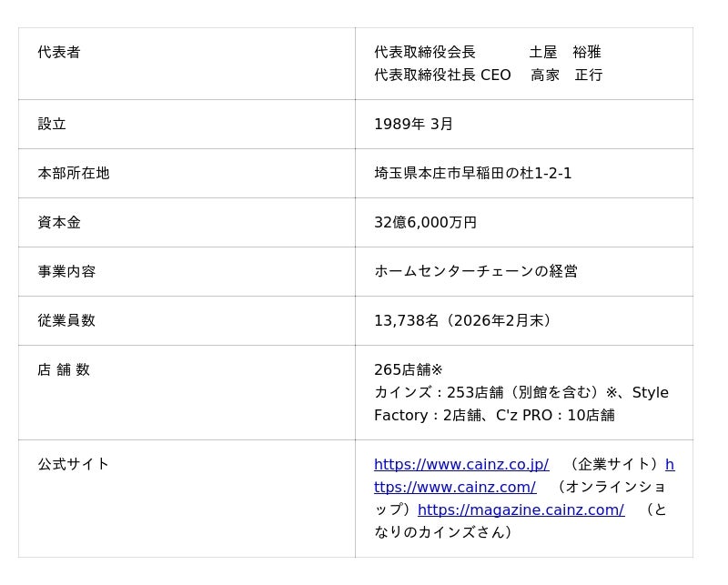Select the 設立 label cell
Image resolution: width=728 pixels, height=585 pixels.
coord(52,124)
